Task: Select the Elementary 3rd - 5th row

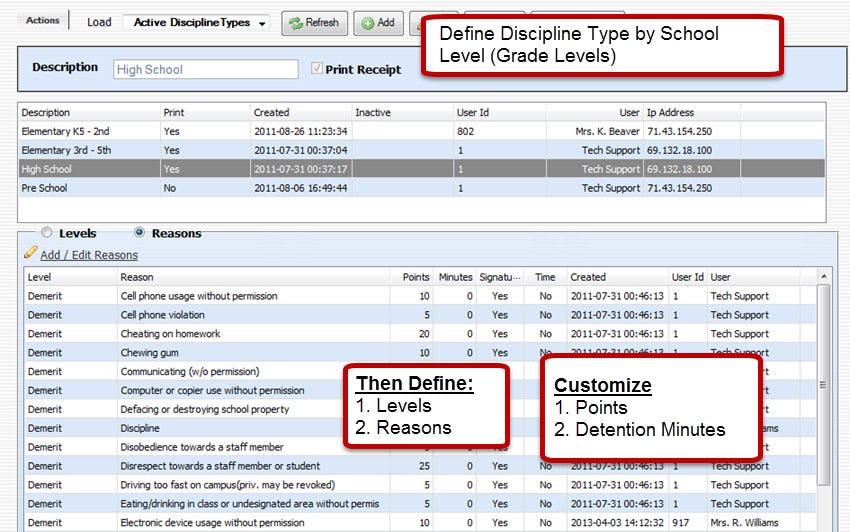Action: [x=422, y=150]
